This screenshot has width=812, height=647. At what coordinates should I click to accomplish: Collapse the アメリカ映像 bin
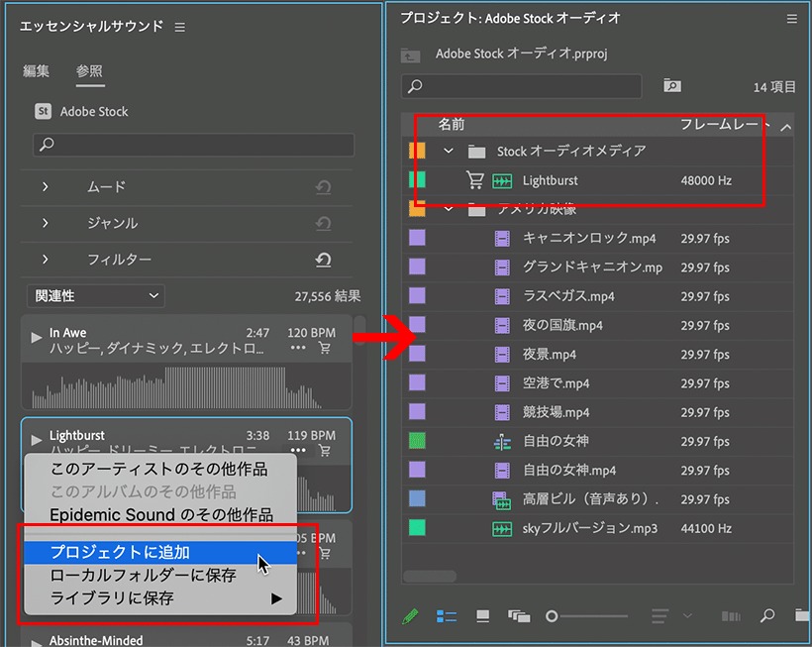(x=449, y=209)
